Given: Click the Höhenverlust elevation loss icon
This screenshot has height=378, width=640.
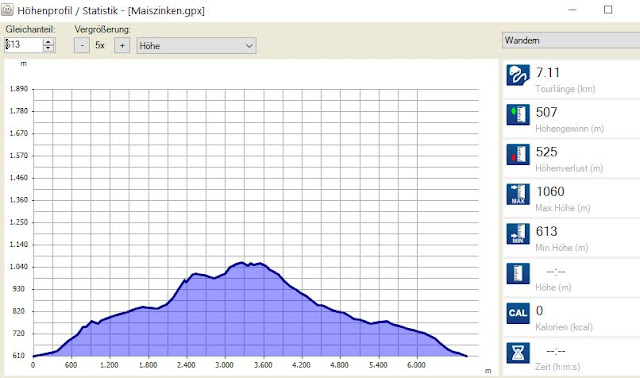Looking at the screenshot, I should tap(518, 154).
